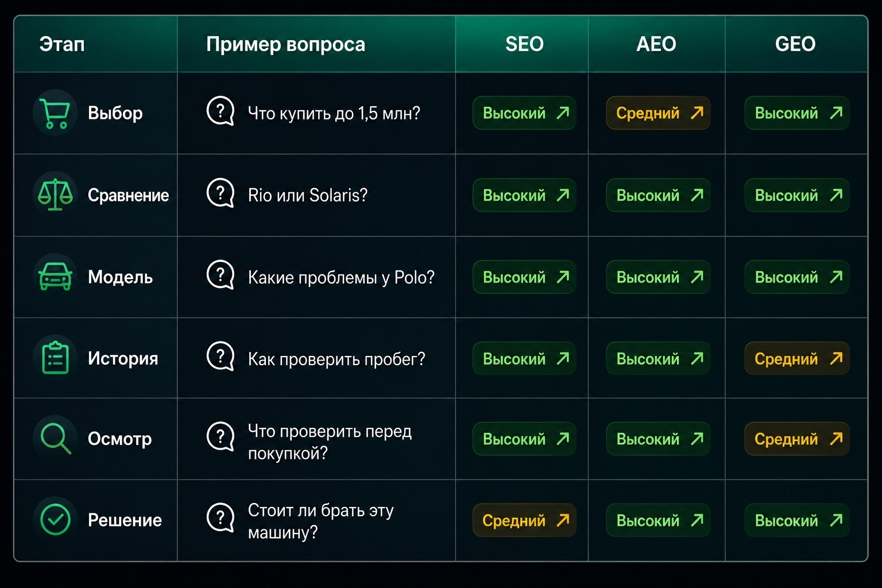Open the Средний AEO badge in Выбор row

coord(658,113)
